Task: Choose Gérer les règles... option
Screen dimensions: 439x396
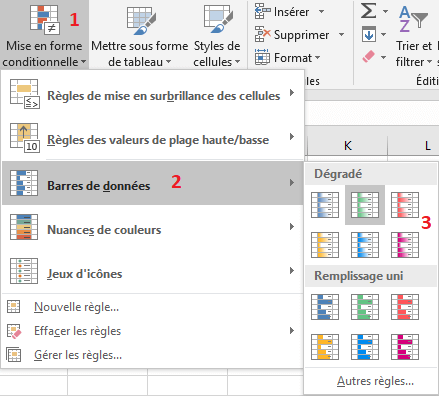Action: click(153, 355)
